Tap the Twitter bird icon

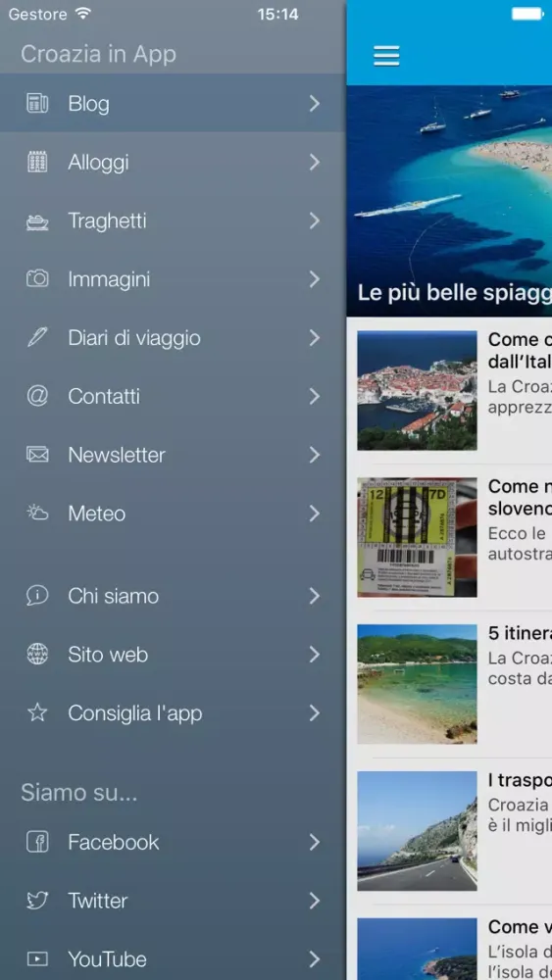37,901
